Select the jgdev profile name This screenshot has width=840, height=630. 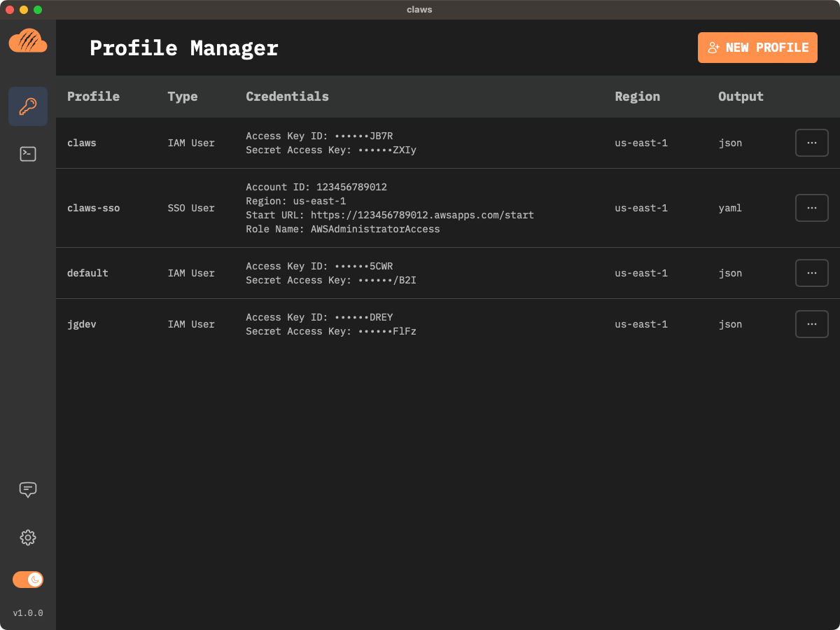(82, 324)
